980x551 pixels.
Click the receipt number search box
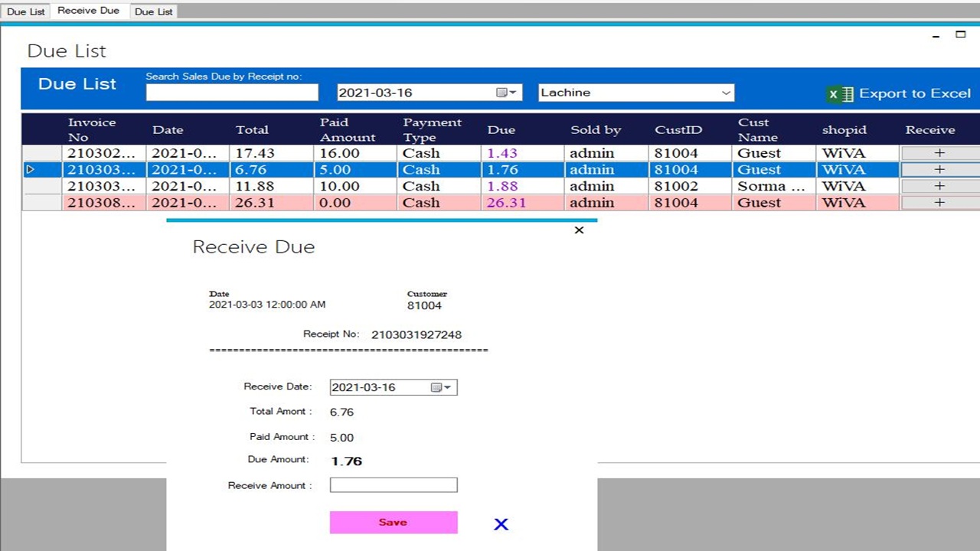[x=231, y=92]
